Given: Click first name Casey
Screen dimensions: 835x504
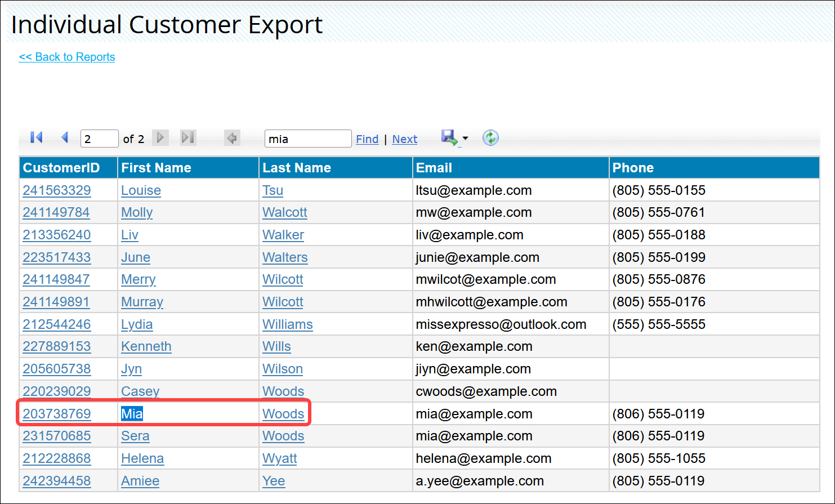Looking at the screenshot, I should pyautogui.click(x=140, y=391).
